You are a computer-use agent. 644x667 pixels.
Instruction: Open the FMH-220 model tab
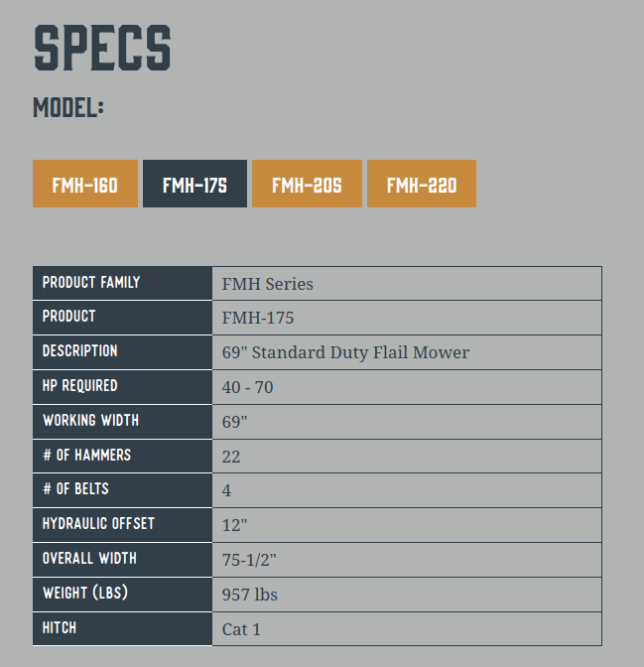point(422,185)
